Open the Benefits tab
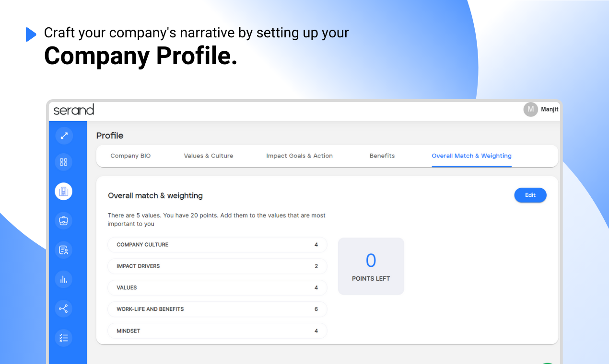The width and height of the screenshot is (609, 364). point(382,156)
